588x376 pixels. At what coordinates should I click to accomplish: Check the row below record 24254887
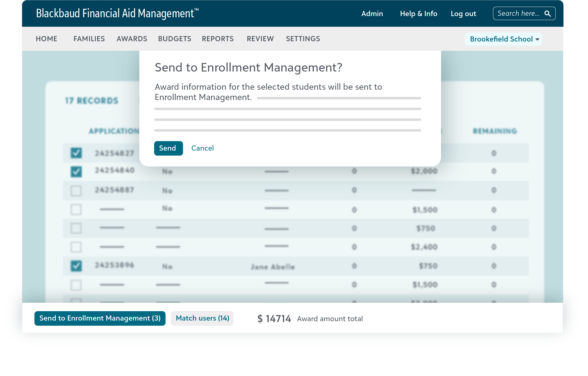pyautogui.click(x=76, y=209)
